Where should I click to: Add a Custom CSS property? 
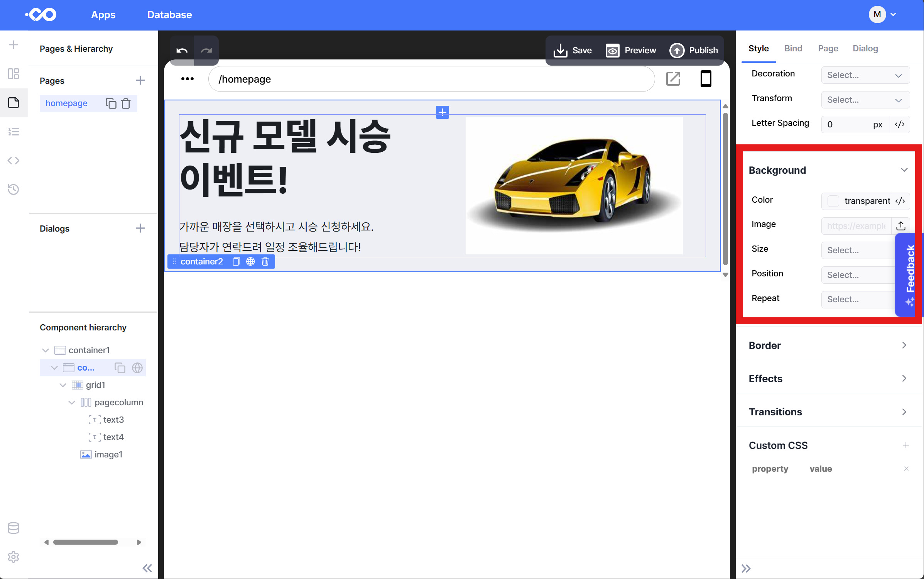(905, 445)
